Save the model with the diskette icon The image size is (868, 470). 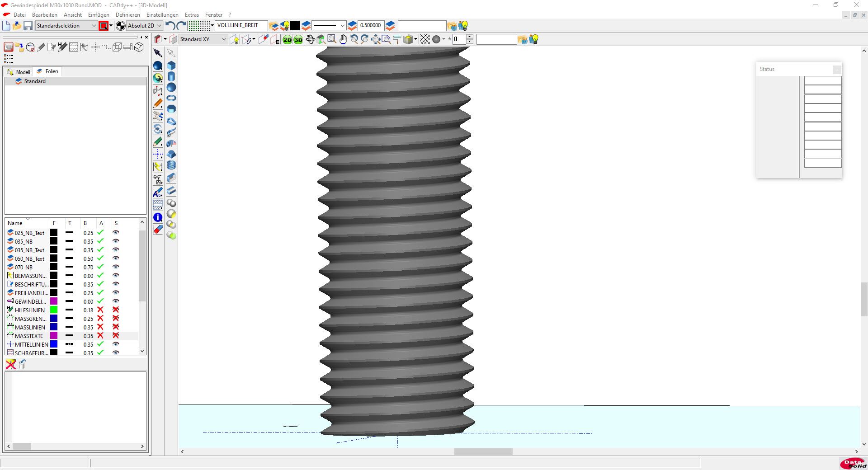click(28, 26)
